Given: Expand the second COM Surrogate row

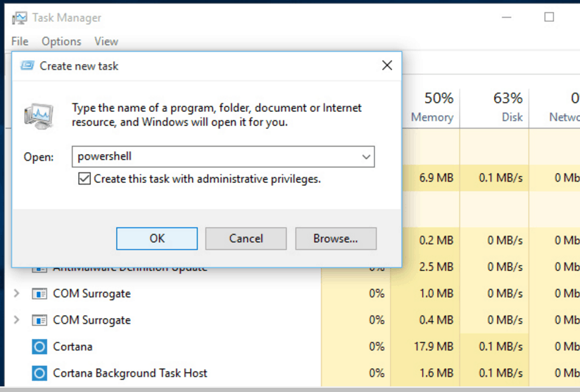Looking at the screenshot, I should [x=17, y=320].
